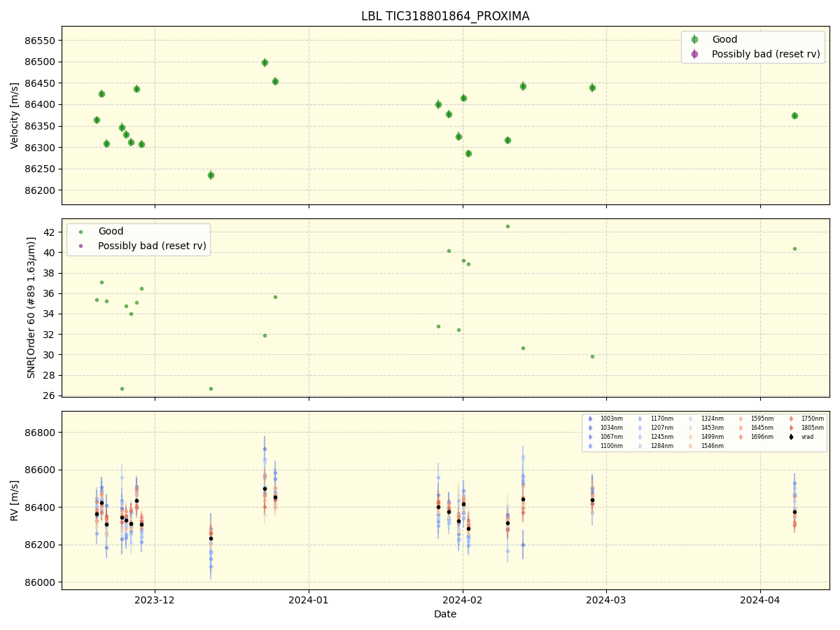Click the purple 'Possibly bad' marker in SNR legend

tap(80, 246)
